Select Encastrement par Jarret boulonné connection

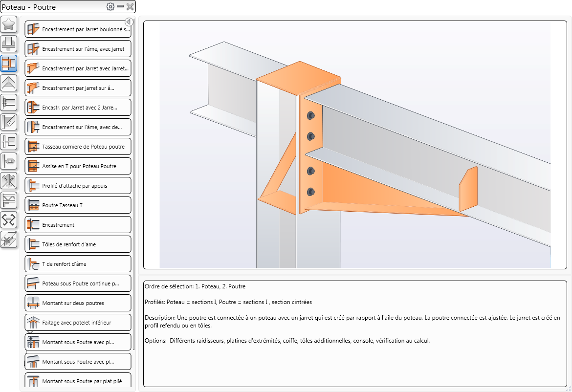click(x=78, y=29)
